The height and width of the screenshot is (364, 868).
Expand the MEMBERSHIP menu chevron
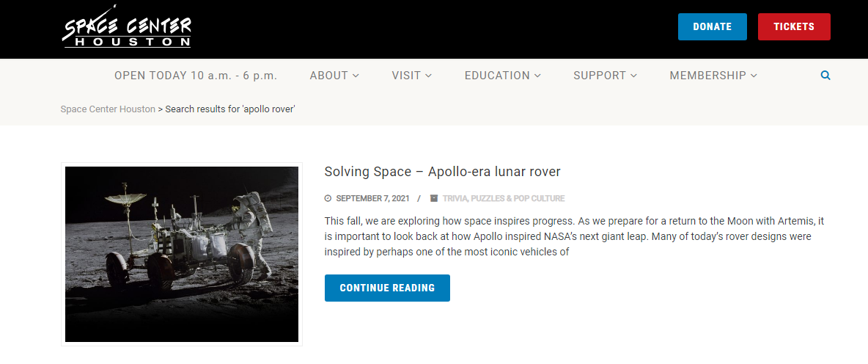(x=754, y=76)
